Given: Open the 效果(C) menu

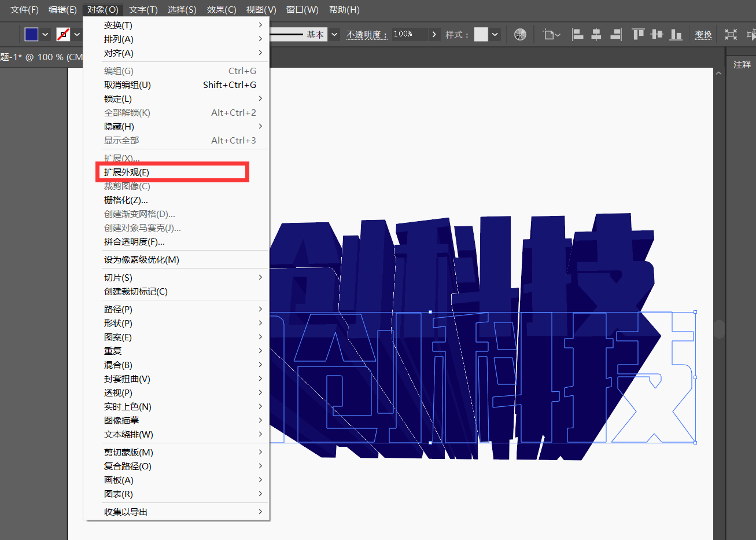Looking at the screenshot, I should [x=222, y=10].
